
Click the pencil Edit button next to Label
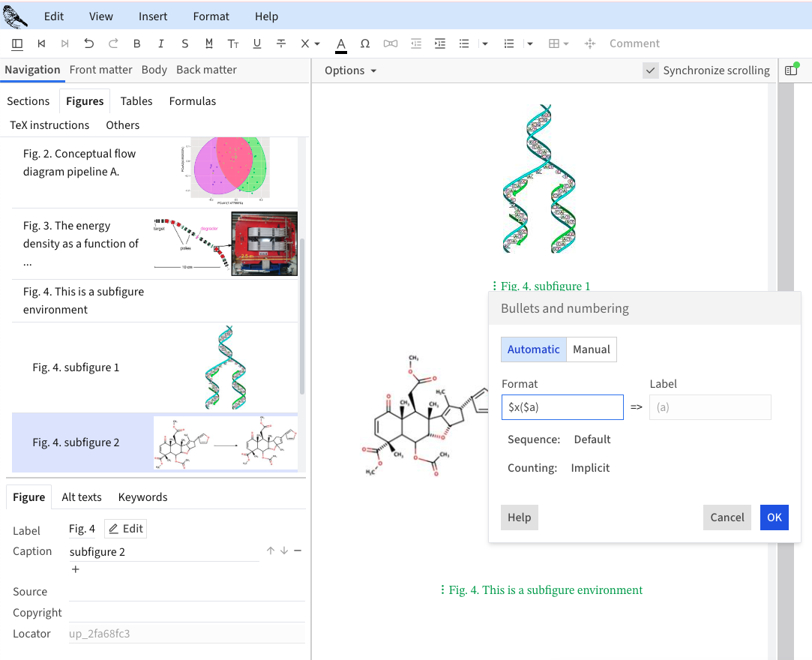pyautogui.click(x=125, y=529)
